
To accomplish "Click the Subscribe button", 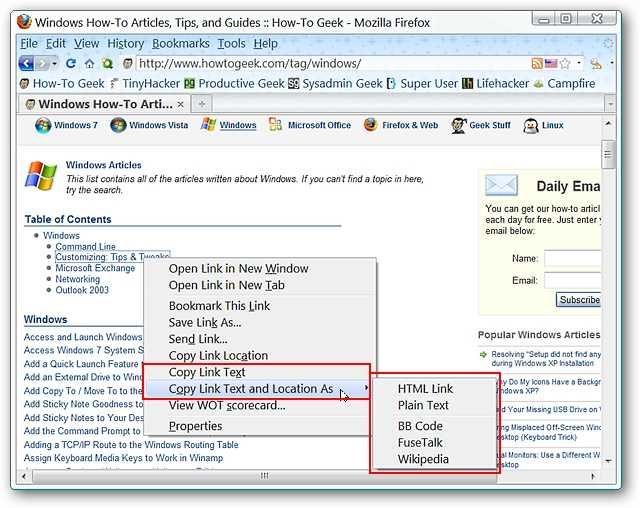I will (x=578, y=300).
